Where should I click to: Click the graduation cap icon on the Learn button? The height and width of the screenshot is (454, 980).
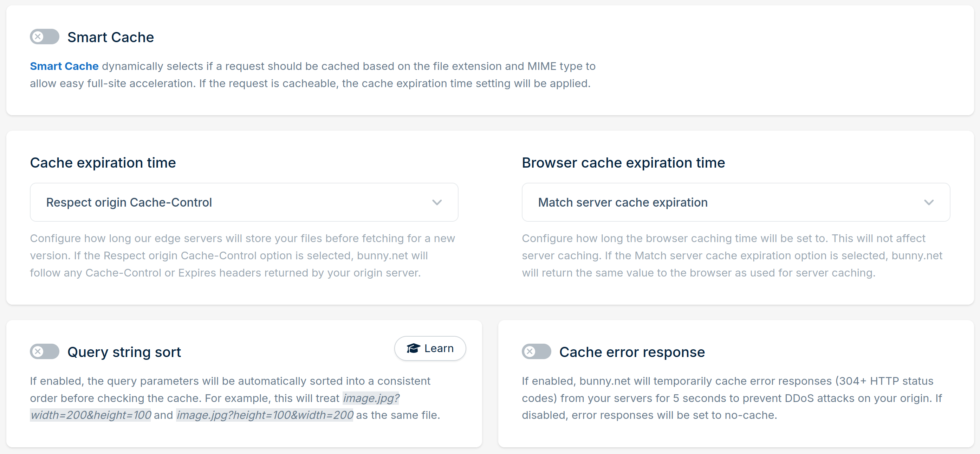[x=413, y=348]
